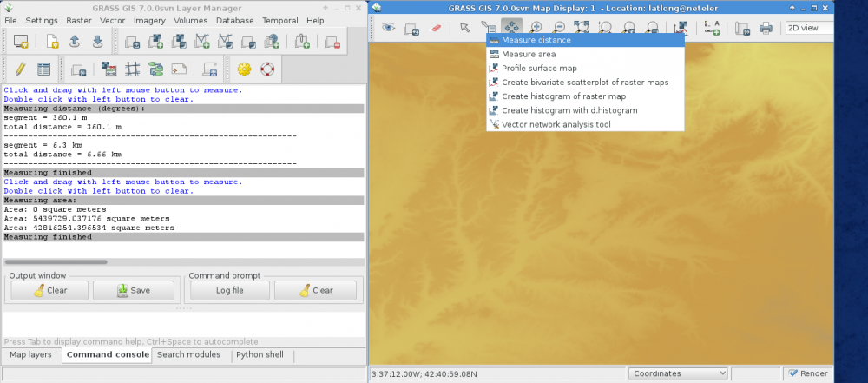
Task: Add web service (WMS) layer icon
Action: [x=272, y=41]
